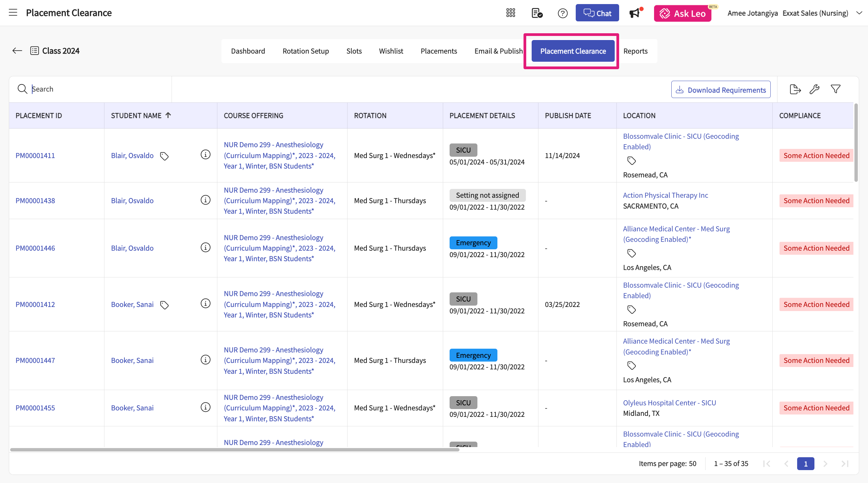Viewport: 868px width, 483px height.
Task: Open the announcements megaphone icon
Action: [635, 13]
